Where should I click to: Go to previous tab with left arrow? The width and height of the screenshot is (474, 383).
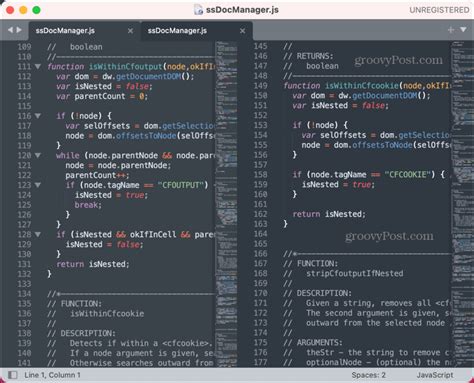pyautogui.click(x=10, y=30)
